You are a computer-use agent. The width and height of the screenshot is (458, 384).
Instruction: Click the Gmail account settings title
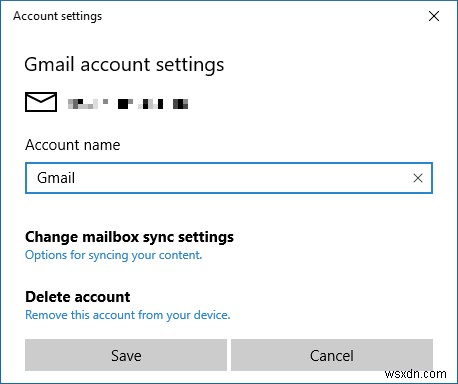point(124,65)
